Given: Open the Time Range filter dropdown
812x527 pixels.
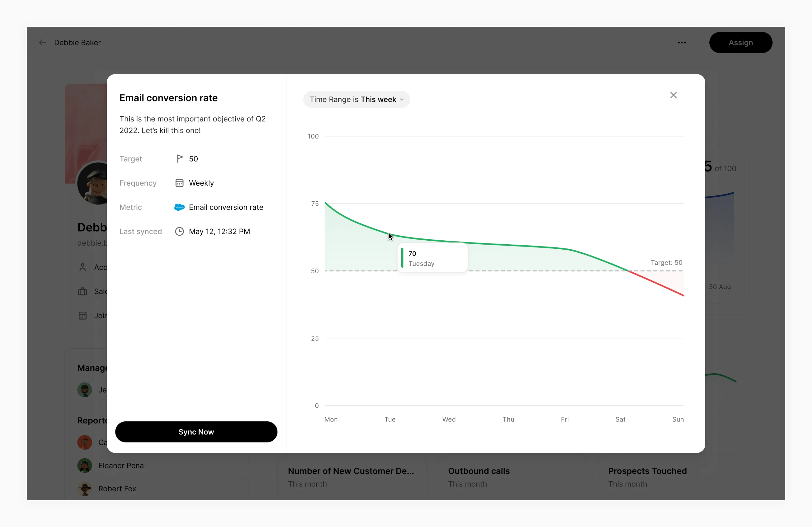Looking at the screenshot, I should pyautogui.click(x=356, y=99).
